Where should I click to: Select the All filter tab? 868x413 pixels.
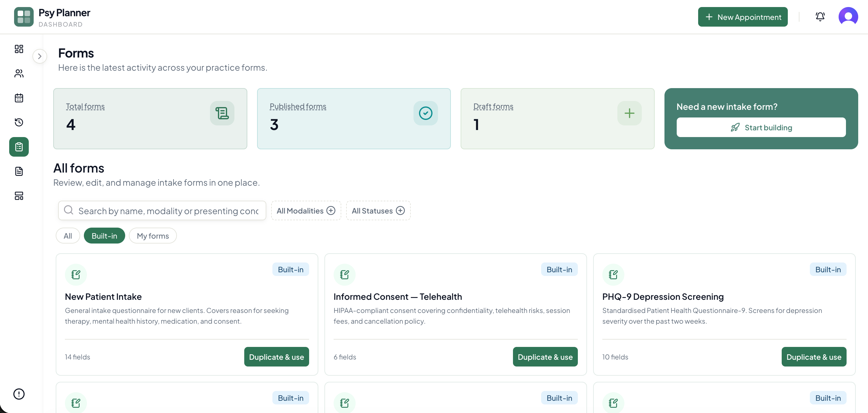(x=68, y=236)
